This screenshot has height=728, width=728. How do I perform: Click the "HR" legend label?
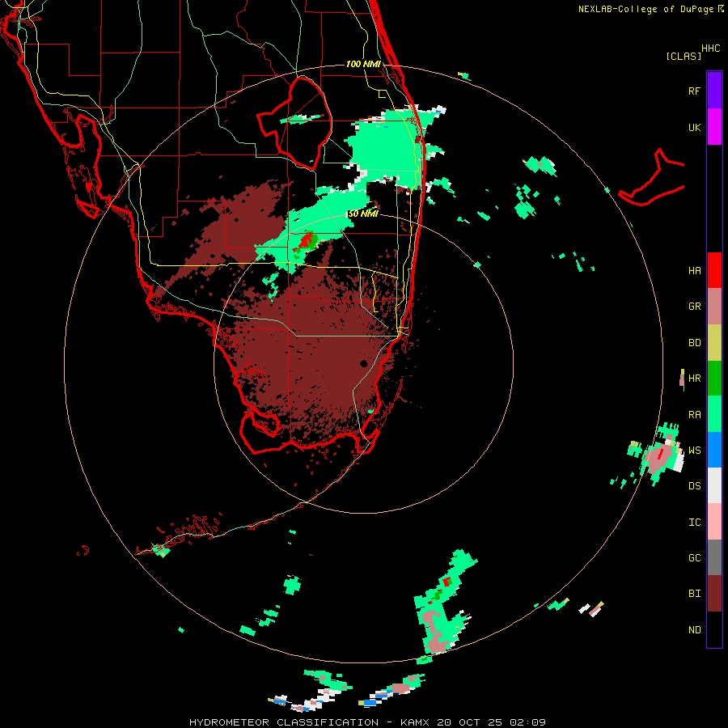pos(694,379)
